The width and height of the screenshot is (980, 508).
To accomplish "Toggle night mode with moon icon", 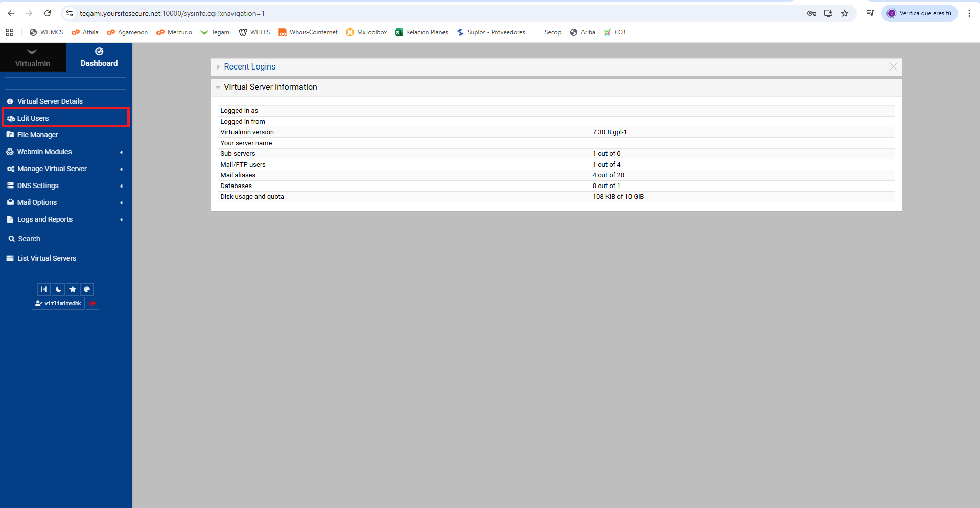I will (58, 289).
